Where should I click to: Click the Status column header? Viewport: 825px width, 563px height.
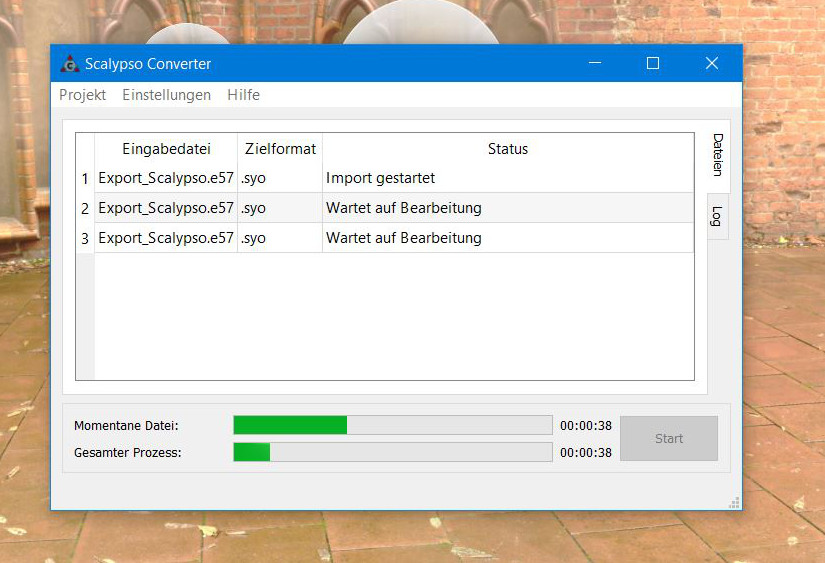tap(508, 149)
